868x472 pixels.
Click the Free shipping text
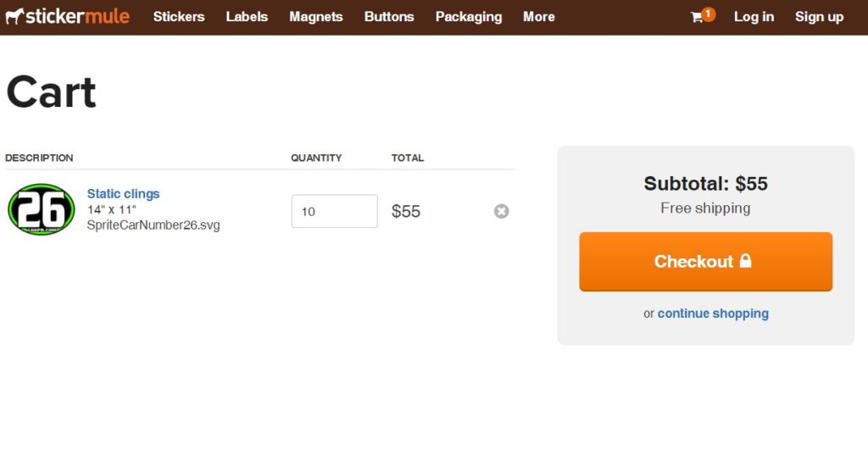point(706,208)
